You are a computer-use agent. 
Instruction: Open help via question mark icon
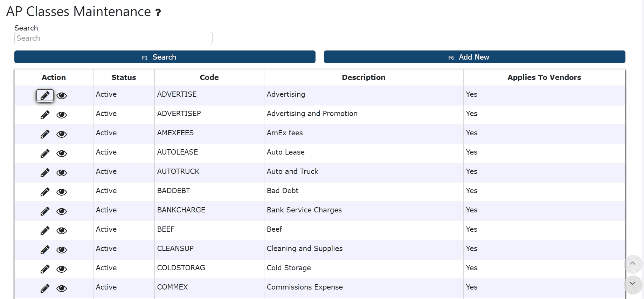[158, 13]
